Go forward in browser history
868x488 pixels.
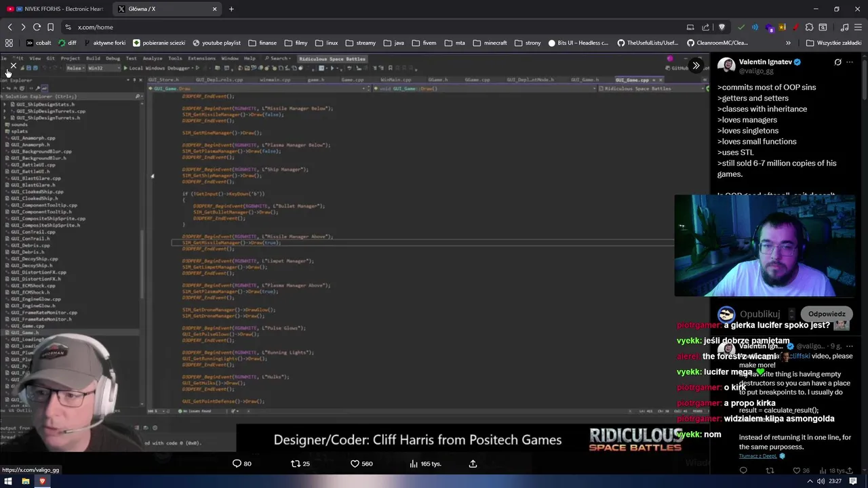23,27
